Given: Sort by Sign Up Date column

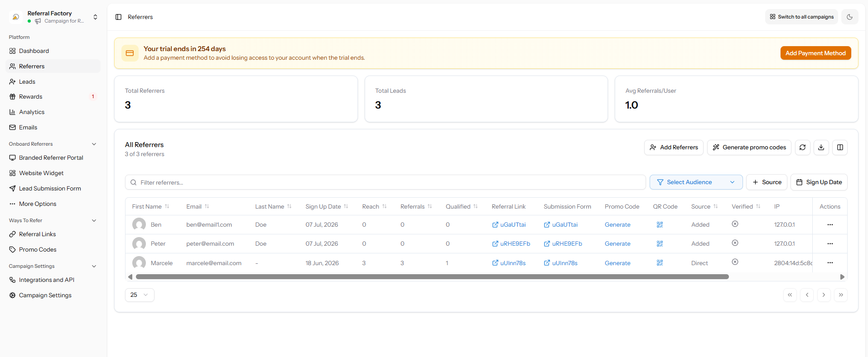Looking at the screenshot, I should coord(327,206).
